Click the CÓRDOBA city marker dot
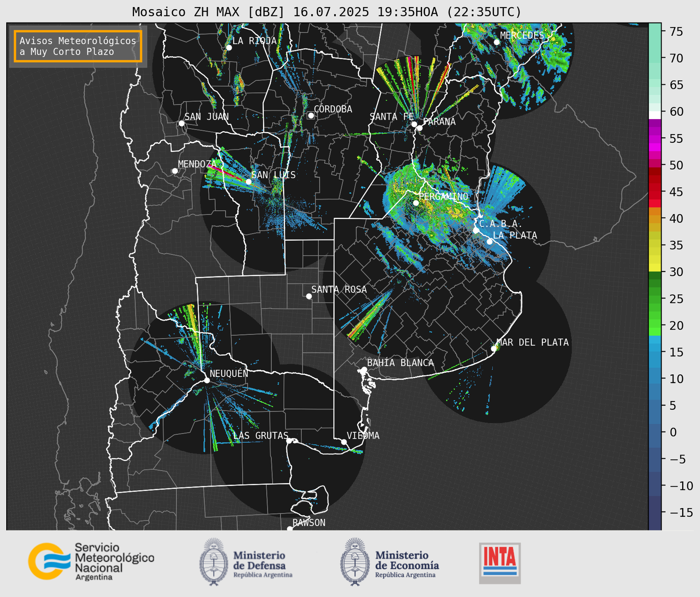Image resolution: width=700 pixels, height=597 pixels. click(x=311, y=115)
